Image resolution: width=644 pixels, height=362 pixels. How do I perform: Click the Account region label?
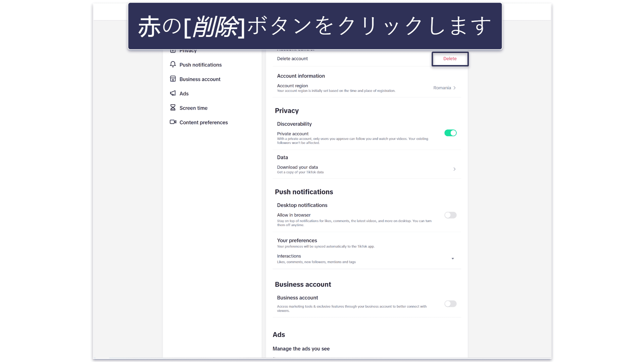point(292,86)
